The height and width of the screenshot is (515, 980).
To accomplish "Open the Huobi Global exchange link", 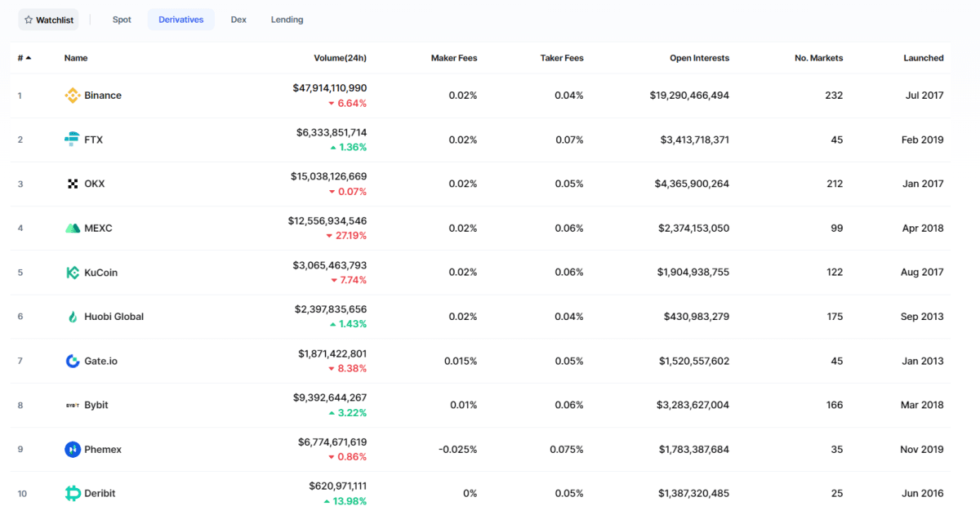I will [x=114, y=317].
